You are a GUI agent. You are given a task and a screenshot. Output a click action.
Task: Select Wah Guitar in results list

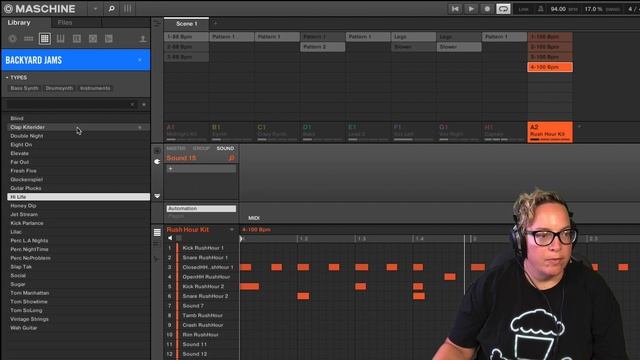coord(78,328)
